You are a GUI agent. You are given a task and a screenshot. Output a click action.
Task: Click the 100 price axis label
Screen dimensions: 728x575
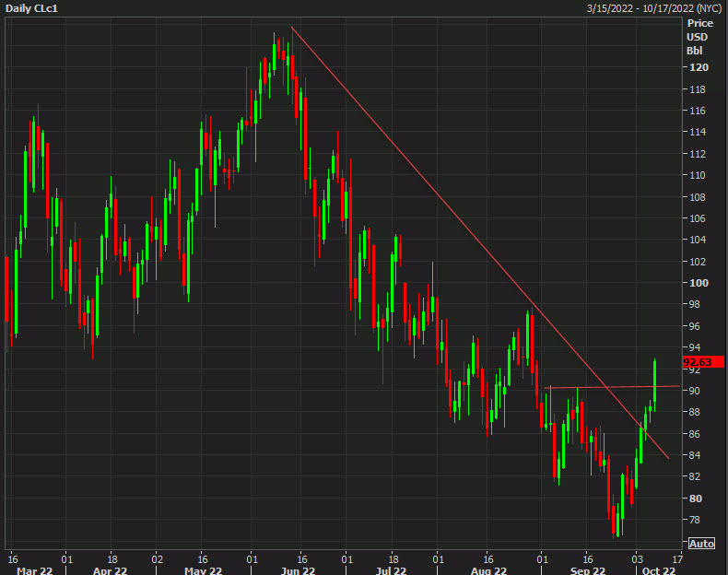699,283
